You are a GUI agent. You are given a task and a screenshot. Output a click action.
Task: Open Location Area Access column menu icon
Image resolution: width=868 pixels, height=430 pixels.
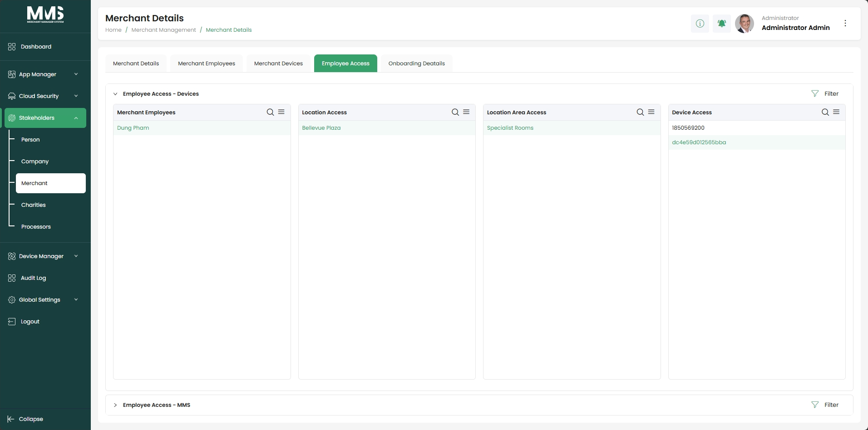(651, 112)
